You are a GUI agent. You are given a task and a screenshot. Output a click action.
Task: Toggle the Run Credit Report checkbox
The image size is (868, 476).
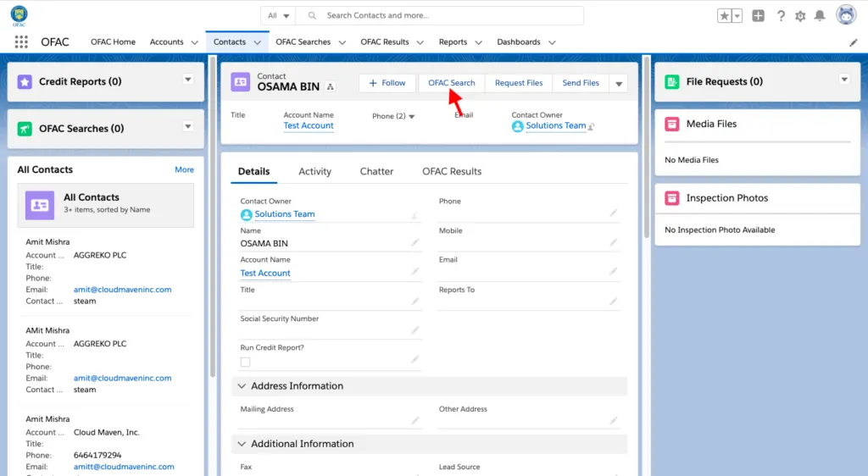point(245,363)
